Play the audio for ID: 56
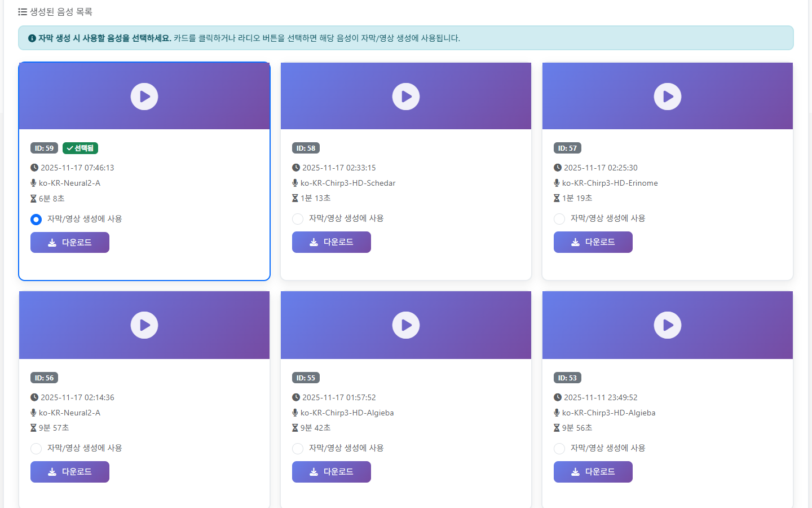The image size is (812, 508). tap(144, 325)
